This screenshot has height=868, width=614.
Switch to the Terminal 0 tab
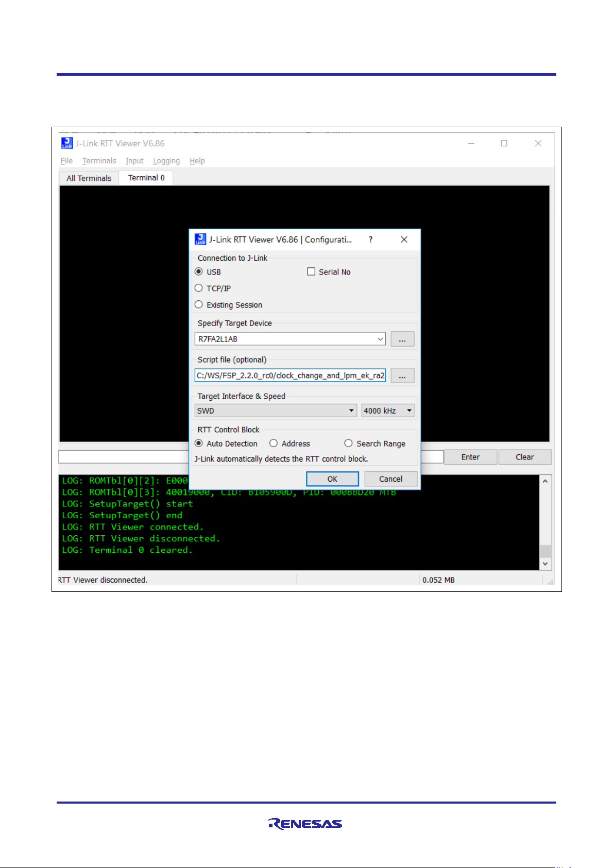(x=146, y=178)
